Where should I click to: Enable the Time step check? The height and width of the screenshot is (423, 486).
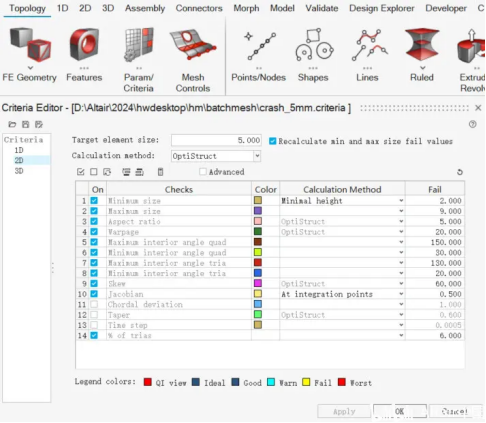(94, 325)
